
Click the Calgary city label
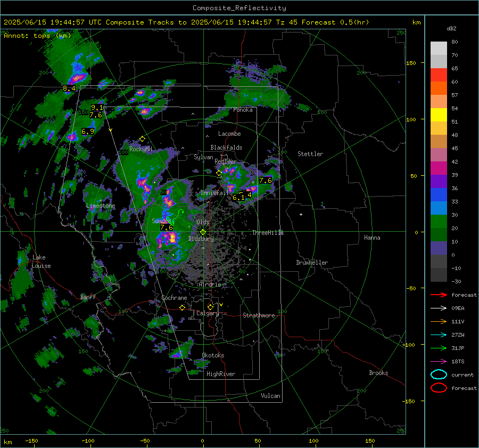click(x=208, y=313)
